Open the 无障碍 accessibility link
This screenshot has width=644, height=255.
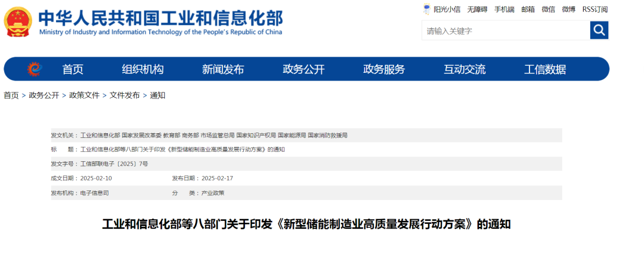(x=477, y=10)
